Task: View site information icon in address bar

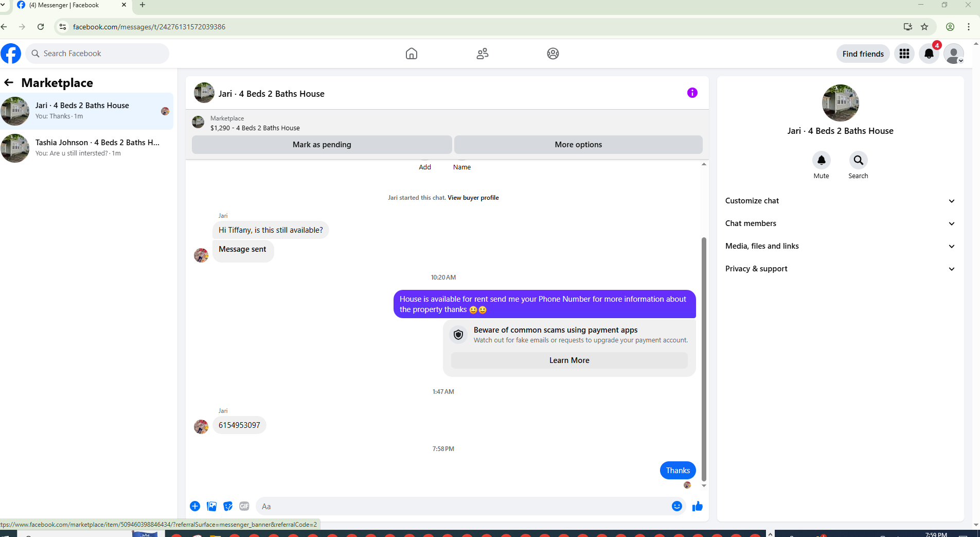Action: tap(63, 27)
